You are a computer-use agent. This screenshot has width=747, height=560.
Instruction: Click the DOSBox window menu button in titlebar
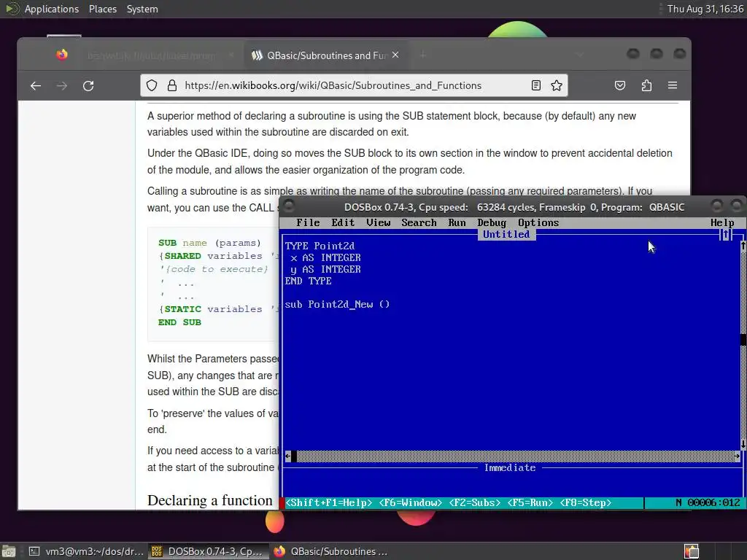point(289,206)
